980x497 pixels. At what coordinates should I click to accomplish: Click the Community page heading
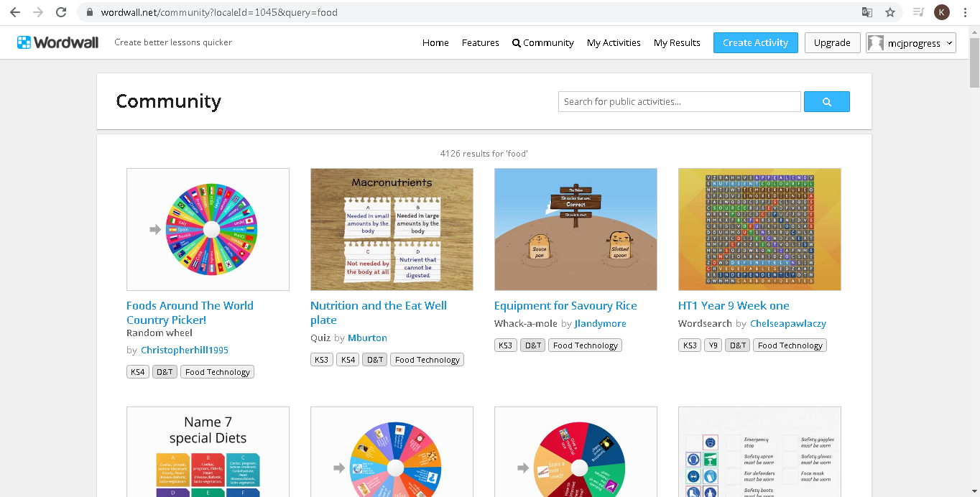pyautogui.click(x=168, y=101)
